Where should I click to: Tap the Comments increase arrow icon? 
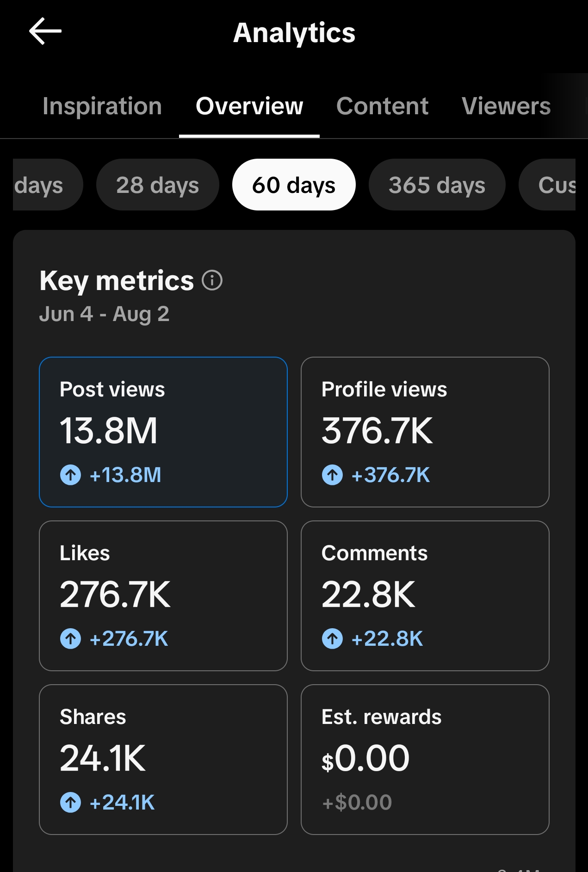(x=333, y=638)
